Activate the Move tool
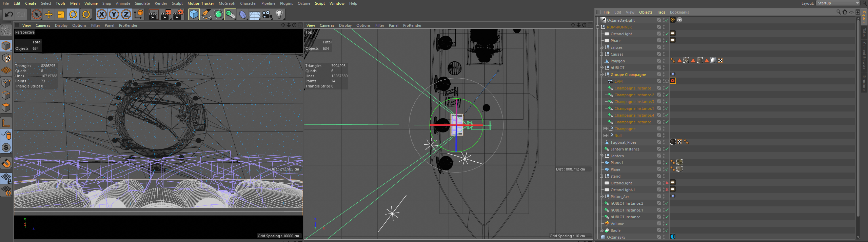Screen dimensions: 868x242 pos(48,14)
